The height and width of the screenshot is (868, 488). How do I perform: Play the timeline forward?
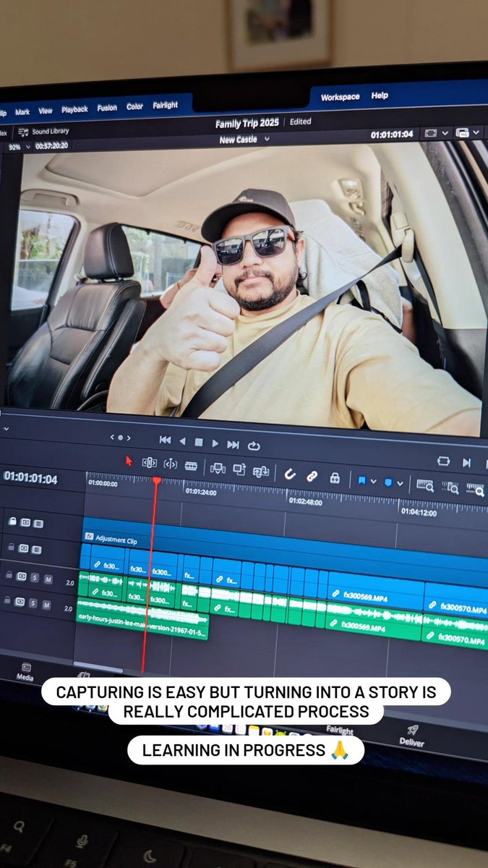point(215,443)
